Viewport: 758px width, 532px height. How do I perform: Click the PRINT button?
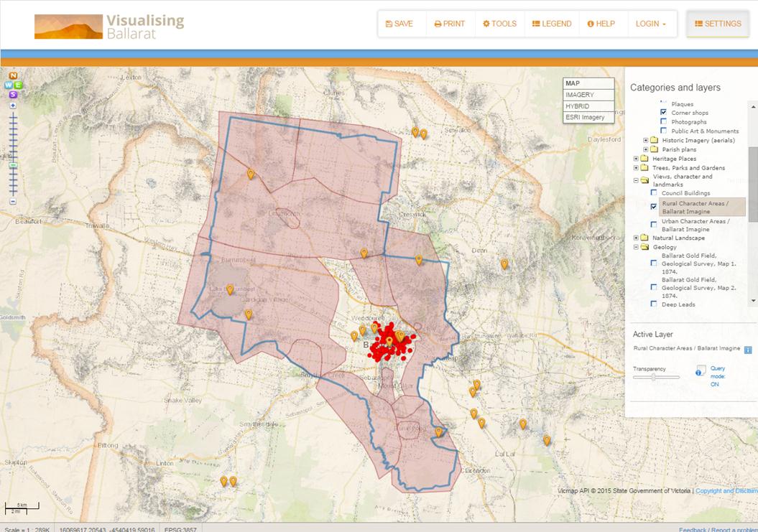click(450, 24)
